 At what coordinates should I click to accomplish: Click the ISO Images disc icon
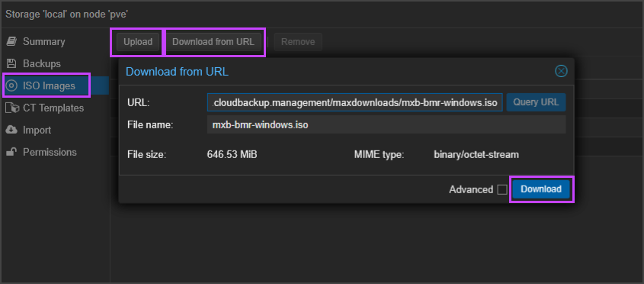(x=11, y=86)
